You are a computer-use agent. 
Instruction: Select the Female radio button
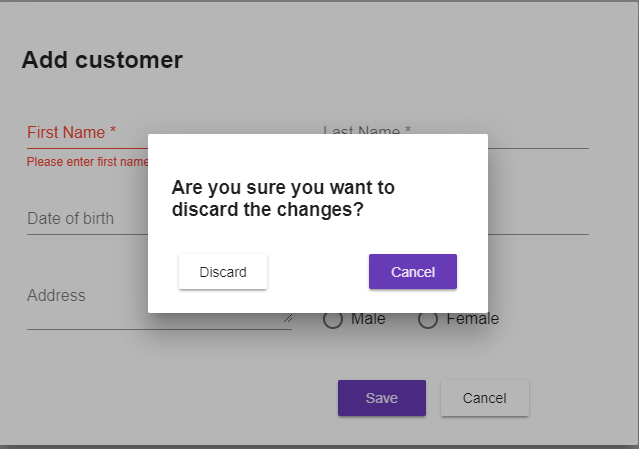[428, 319]
